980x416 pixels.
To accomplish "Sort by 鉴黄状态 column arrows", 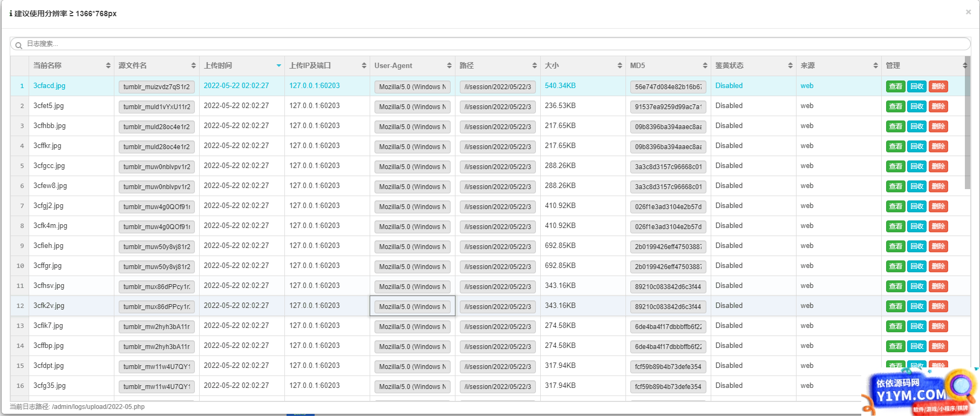I will click(791, 65).
